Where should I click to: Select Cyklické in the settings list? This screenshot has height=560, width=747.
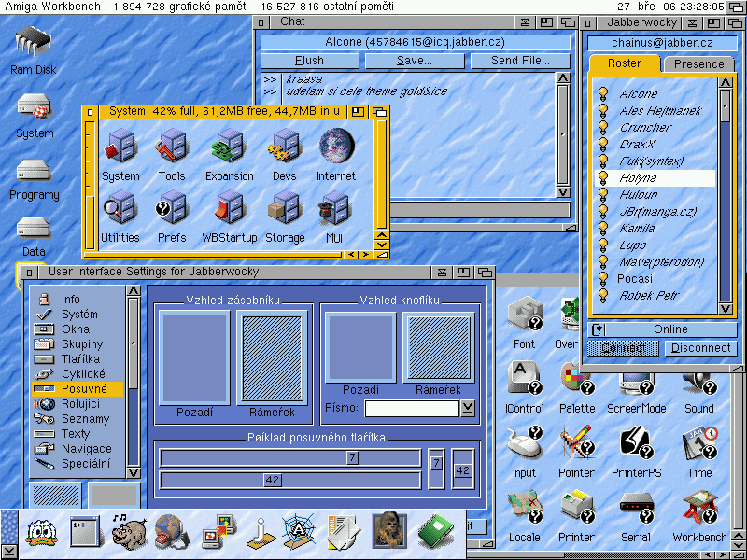78,374
